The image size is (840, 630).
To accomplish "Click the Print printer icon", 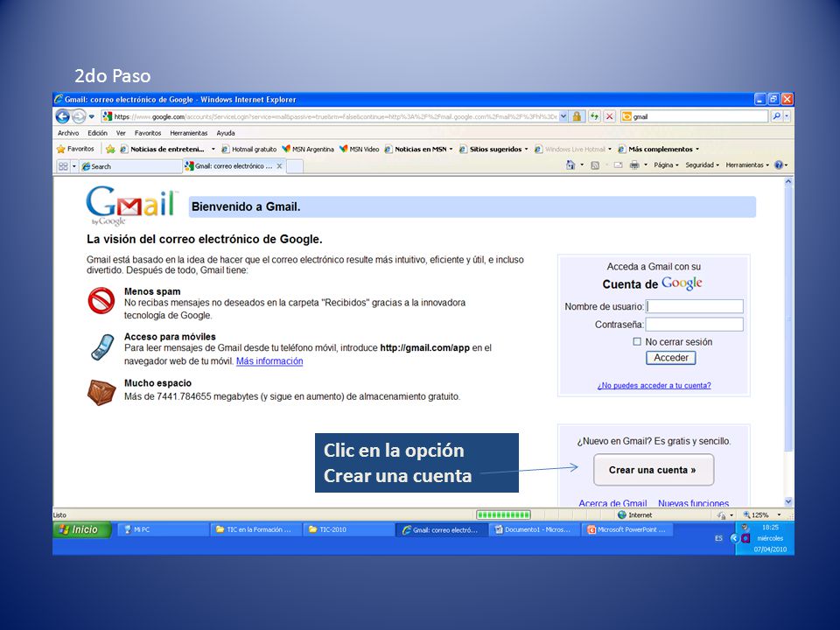I will coord(634,165).
